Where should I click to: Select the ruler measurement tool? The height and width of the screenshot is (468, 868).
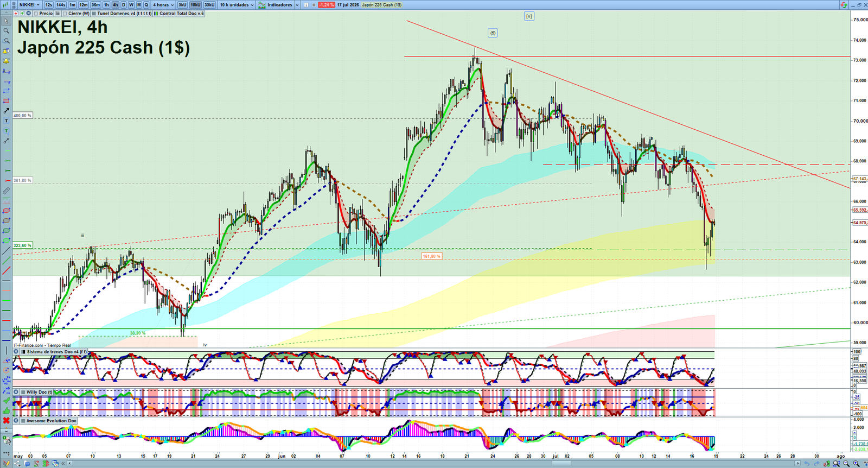click(x=7, y=191)
